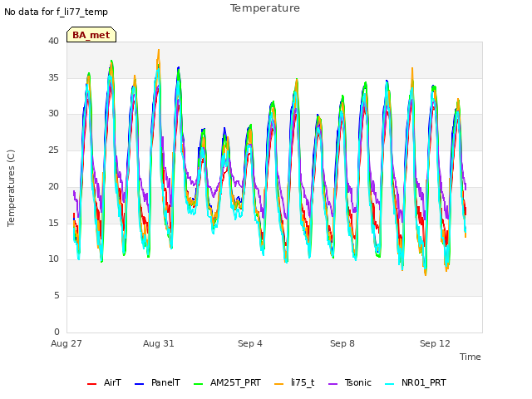Click the Aug 27 x-axis tick label
The height and width of the screenshot is (399, 532).
[66, 343]
